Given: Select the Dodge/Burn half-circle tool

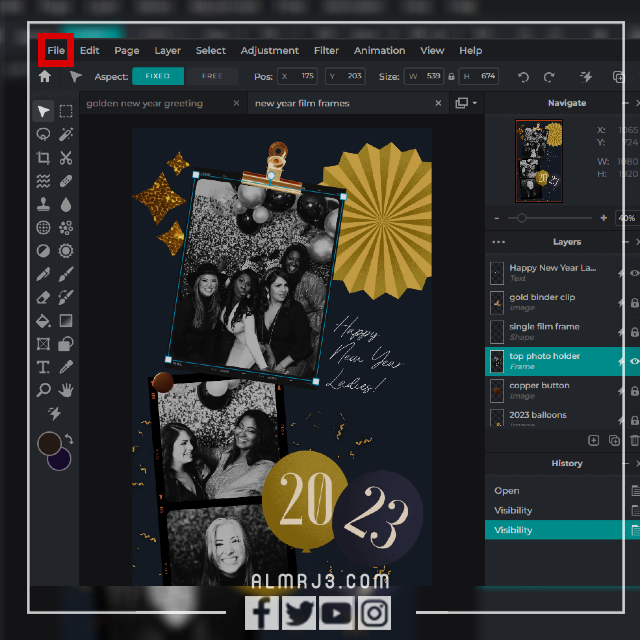Looking at the screenshot, I should click(43, 251).
